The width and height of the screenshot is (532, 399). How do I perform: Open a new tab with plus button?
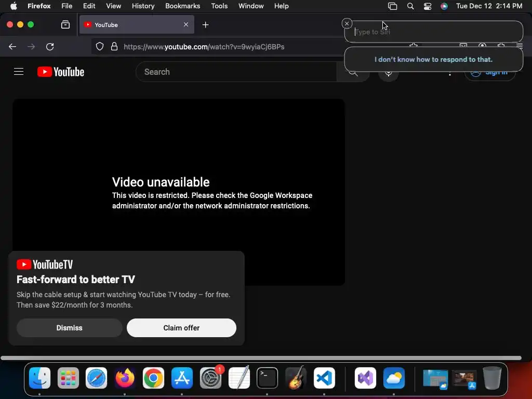(x=205, y=25)
